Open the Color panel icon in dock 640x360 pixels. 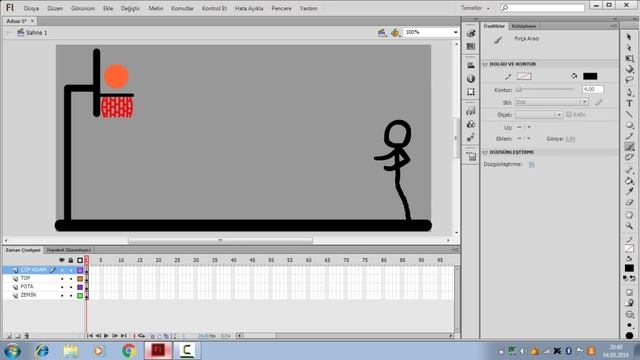pos(471,33)
